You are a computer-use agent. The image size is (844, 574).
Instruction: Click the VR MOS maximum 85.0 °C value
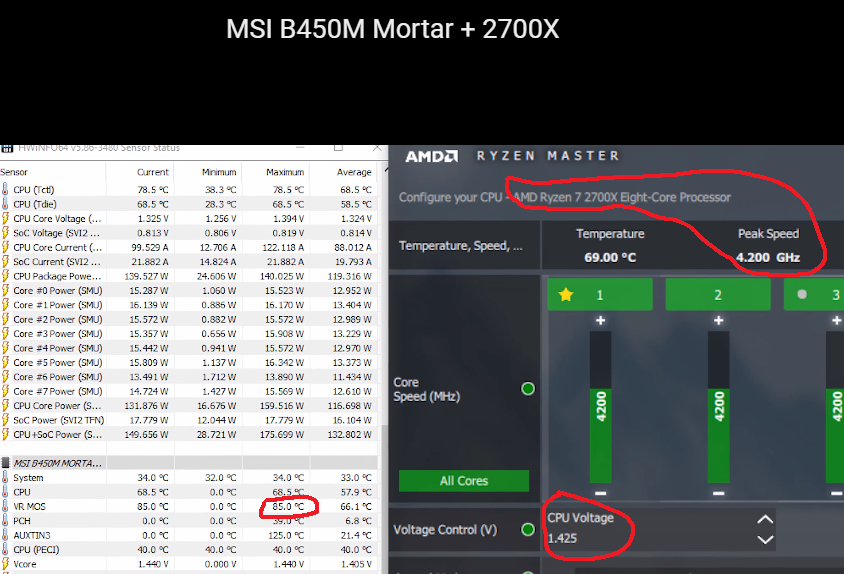pyautogui.click(x=288, y=507)
